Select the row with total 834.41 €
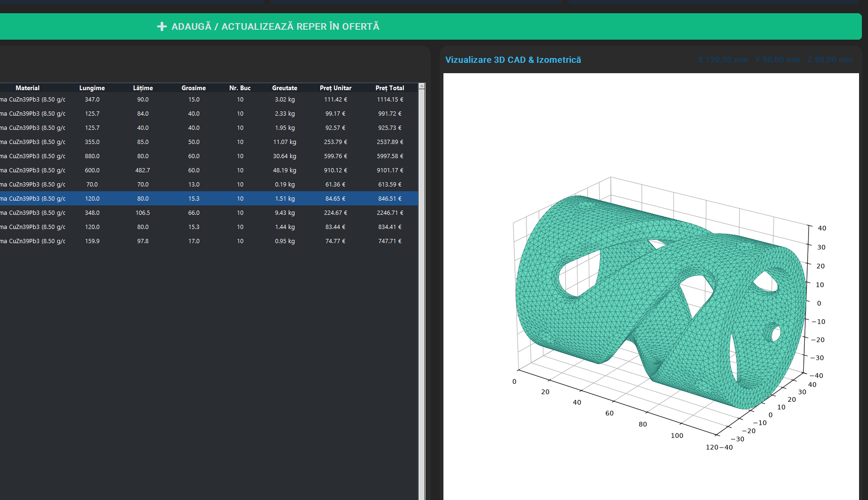The image size is (868, 500). click(x=209, y=227)
